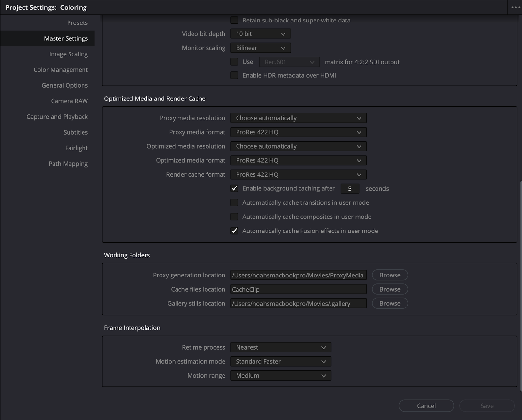522x420 pixels.
Task: Uncheck Enable background caching checkbox
Action: pyautogui.click(x=234, y=188)
